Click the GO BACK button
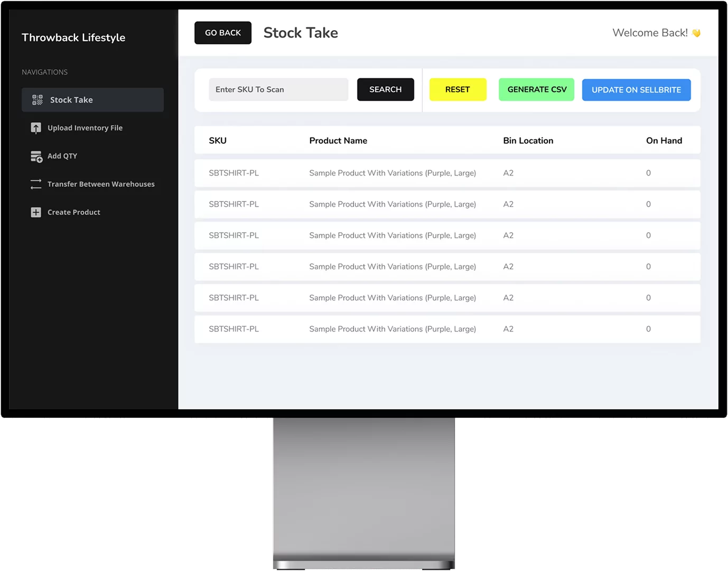This screenshot has width=728, height=571. pos(222,32)
